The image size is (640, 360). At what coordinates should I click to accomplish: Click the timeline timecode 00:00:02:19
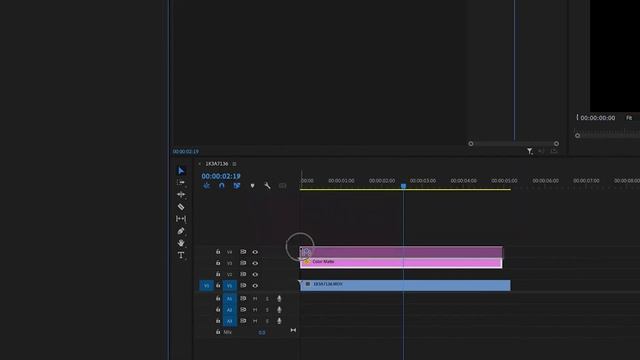[221, 176]
